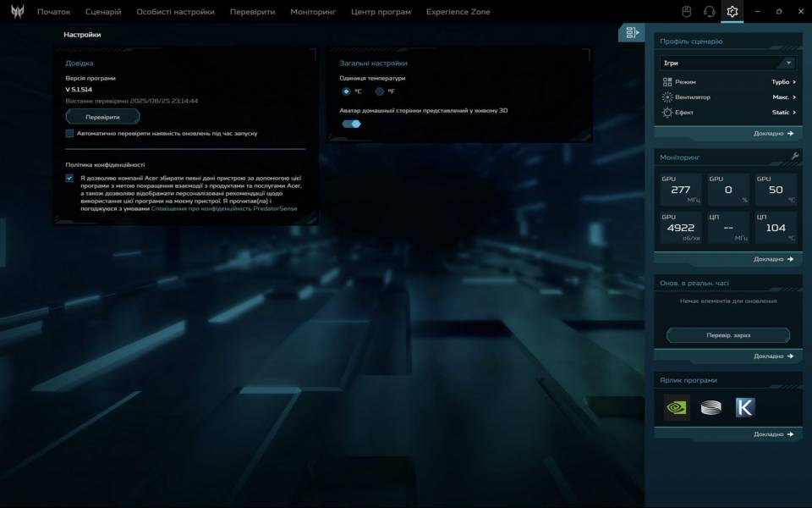
Task: Collapse the side panel with toggle icon
Action: point(631,32)
